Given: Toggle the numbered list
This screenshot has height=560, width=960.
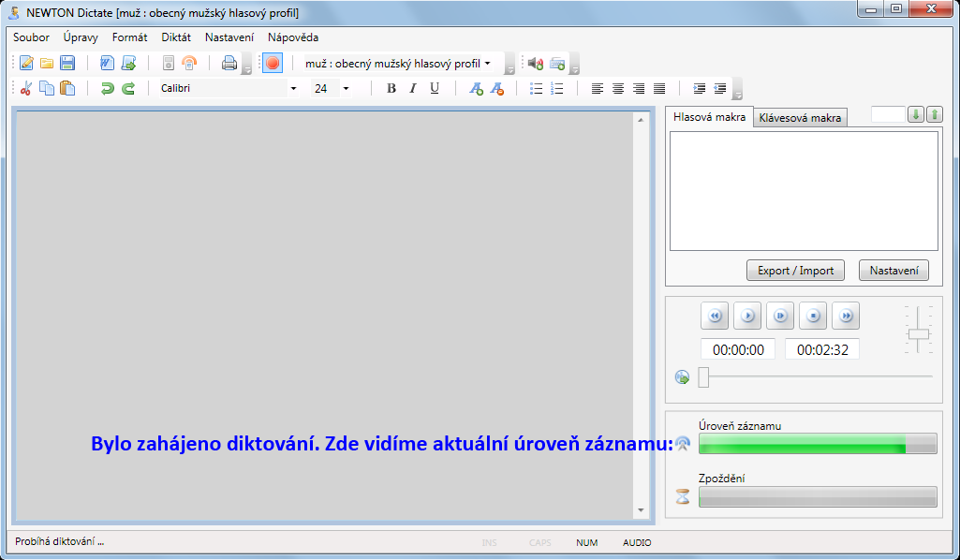Looking at the screenshot, I should click(x=557, y=89).
